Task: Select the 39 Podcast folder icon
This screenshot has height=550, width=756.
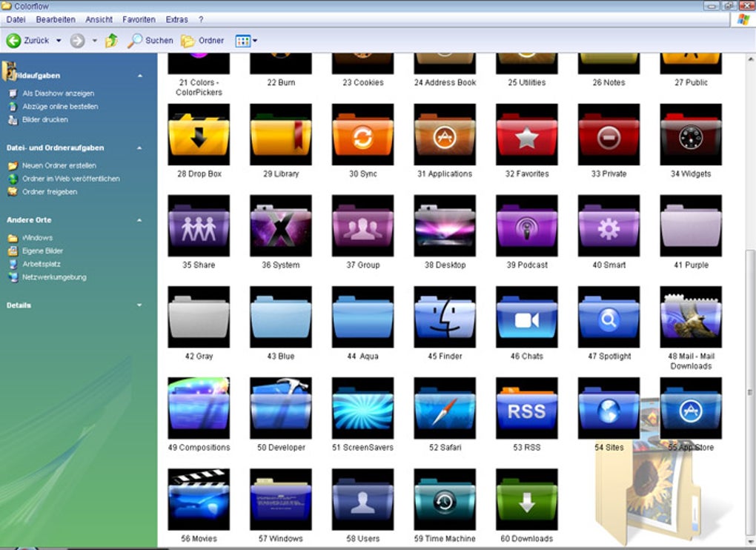Action: [x=526, y=225]
